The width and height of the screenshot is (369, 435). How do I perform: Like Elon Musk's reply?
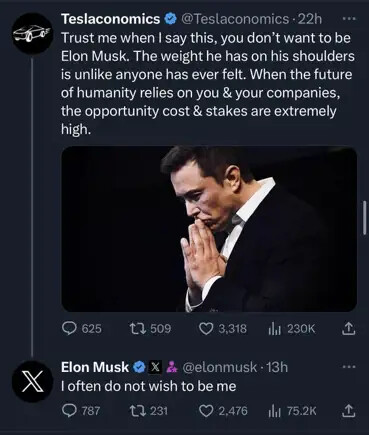pyautogui.click(x=223, y=410)
